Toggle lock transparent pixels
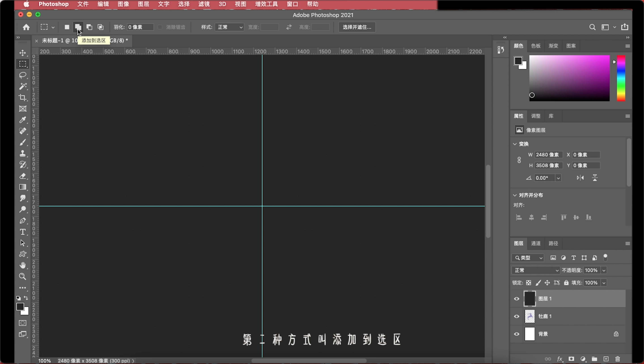The width and height of the screenshot is (644, 364). pyautogui.click(x=528, y=283)
